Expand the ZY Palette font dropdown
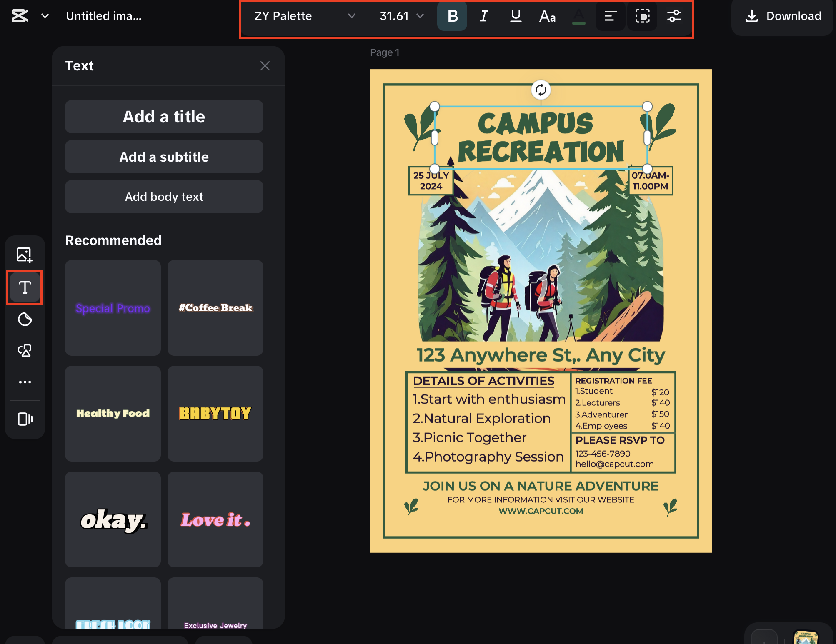Image resolution: width=836 pixels, height=644 pixels. pos(304,16)
